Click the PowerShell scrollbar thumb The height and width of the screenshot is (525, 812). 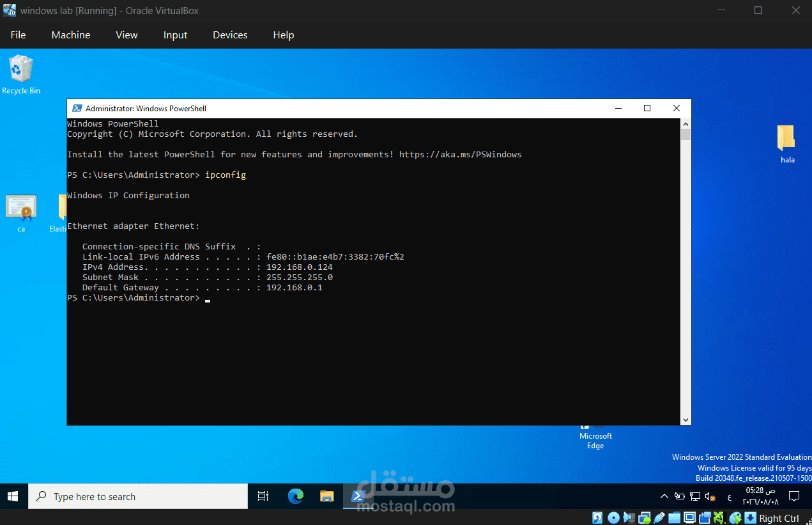[x=686, y=134]
